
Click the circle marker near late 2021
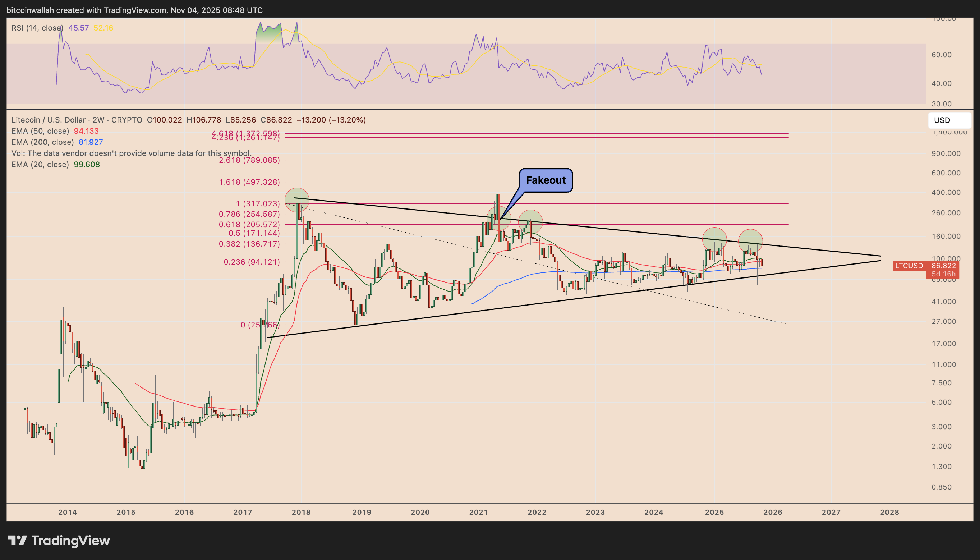click(x=530, y=222)
